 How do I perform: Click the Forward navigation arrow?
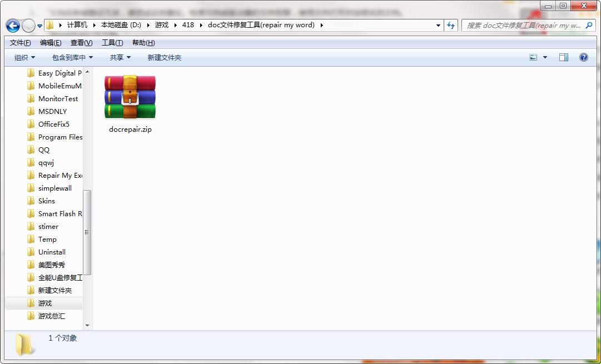pyautogui.click(x=28, y=26)
